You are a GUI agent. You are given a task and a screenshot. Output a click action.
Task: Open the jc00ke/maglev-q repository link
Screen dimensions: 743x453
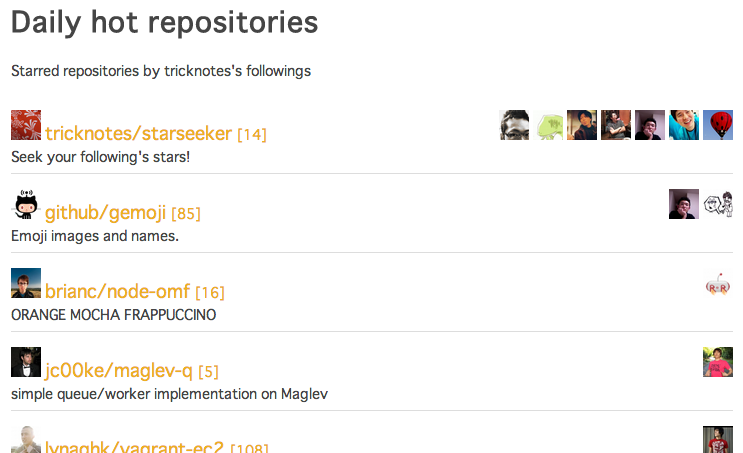(119, 371)
